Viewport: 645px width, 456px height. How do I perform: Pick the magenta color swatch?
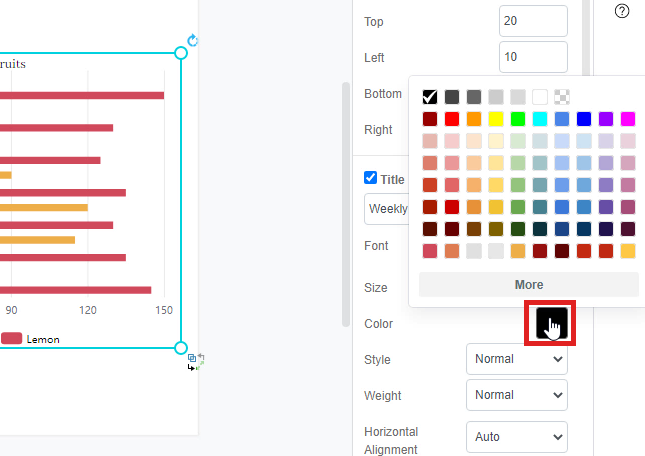[x=628, y=119]
